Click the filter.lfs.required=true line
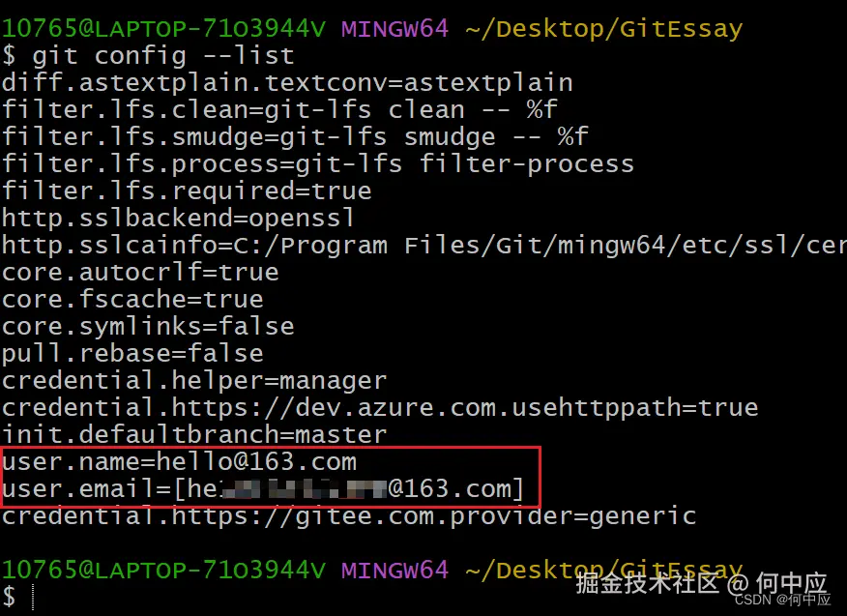Viewport: 847px width, 616px height. (x=187, y=191)
